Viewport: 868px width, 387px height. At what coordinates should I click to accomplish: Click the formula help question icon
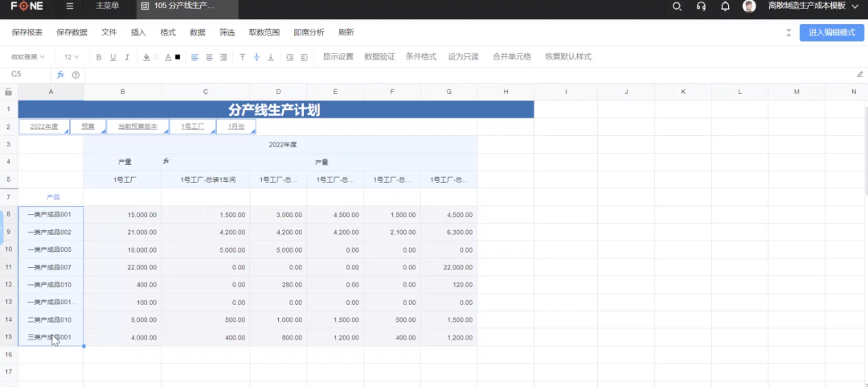tap(76, 74)
